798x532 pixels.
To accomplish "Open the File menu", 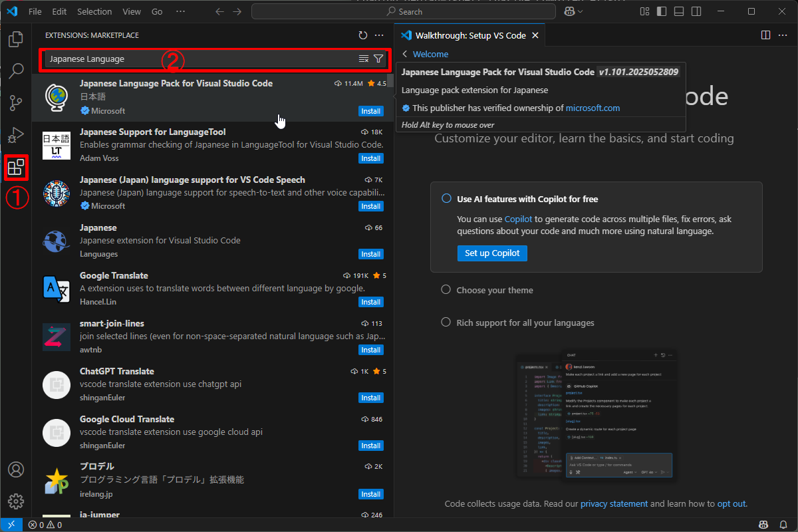I will click(35, 11).
